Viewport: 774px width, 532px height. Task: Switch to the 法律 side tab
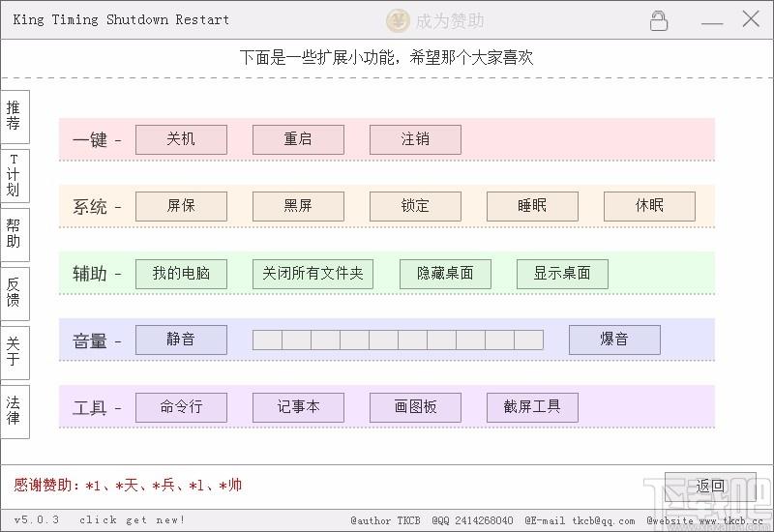click(x=15, y=412)
